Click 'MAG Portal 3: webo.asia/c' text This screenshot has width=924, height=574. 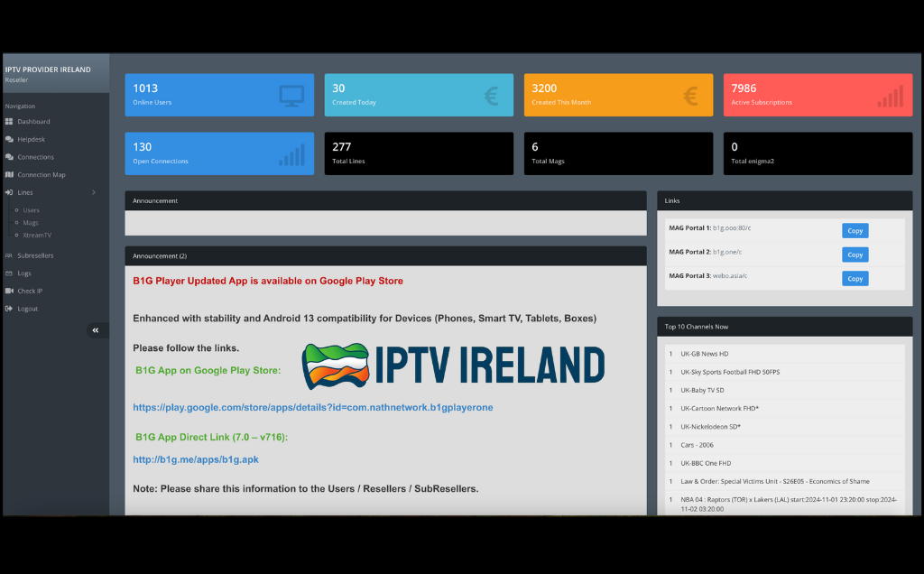tap(707, 276)
